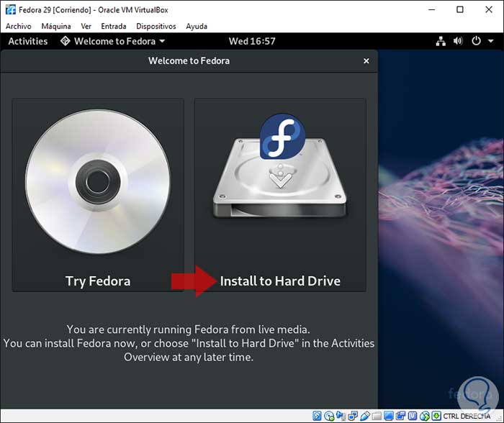
Task: Open the Ayuda menu
Action: (197, 26)
